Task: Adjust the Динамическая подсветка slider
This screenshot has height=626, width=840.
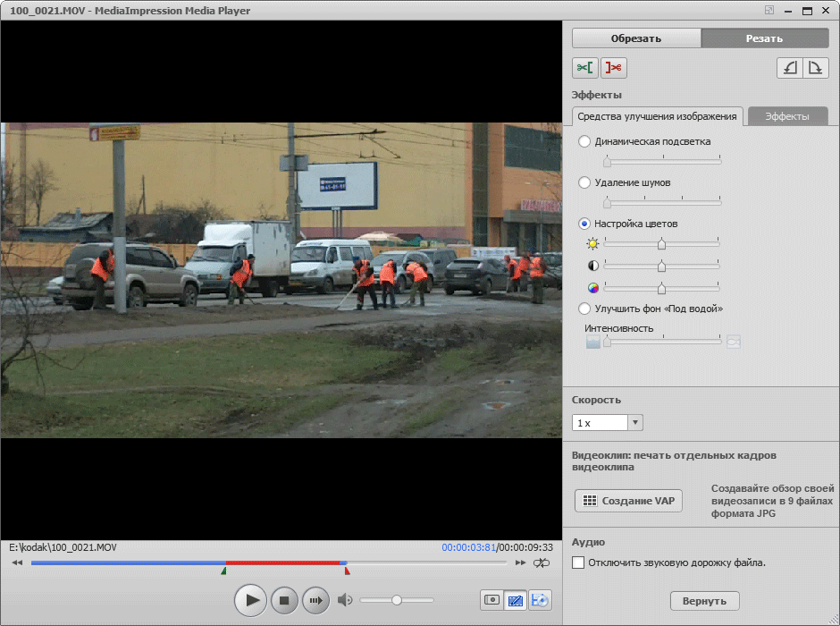Action: click(663, 161)
